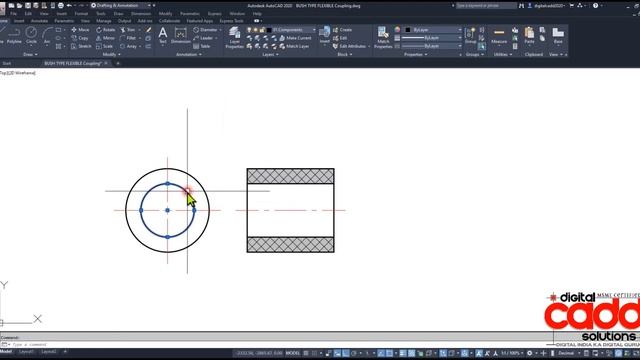The width and height of the screenshot is (640, 360).
Task: Click the Measure tool
Action: coord(499,36)
